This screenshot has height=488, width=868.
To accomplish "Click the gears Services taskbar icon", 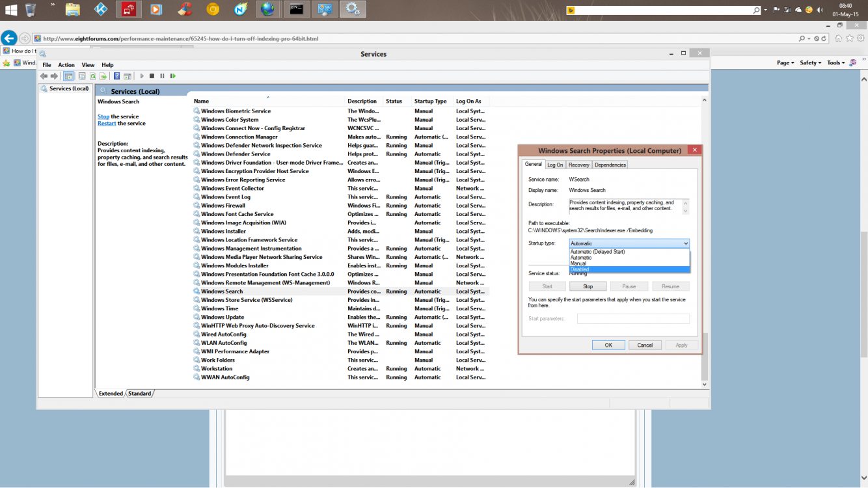I will coord(353,9).
